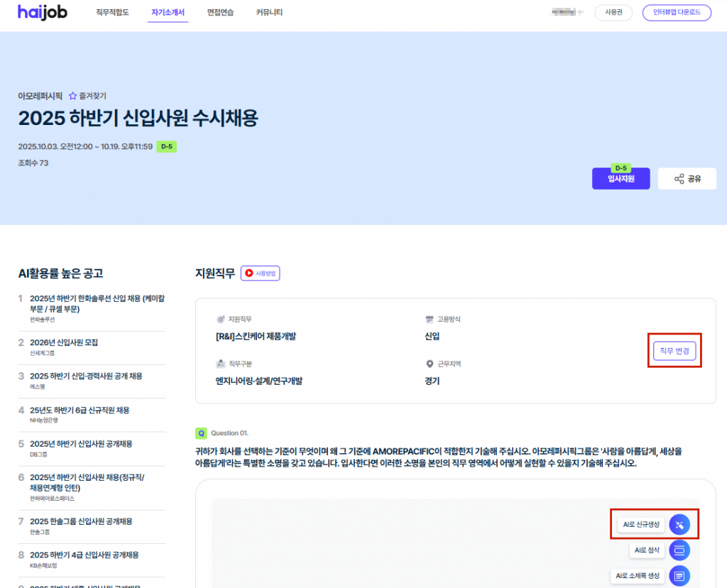Click the 사용권 button
The height and width of the screenshot is (588, 727).
coord(613,13)
